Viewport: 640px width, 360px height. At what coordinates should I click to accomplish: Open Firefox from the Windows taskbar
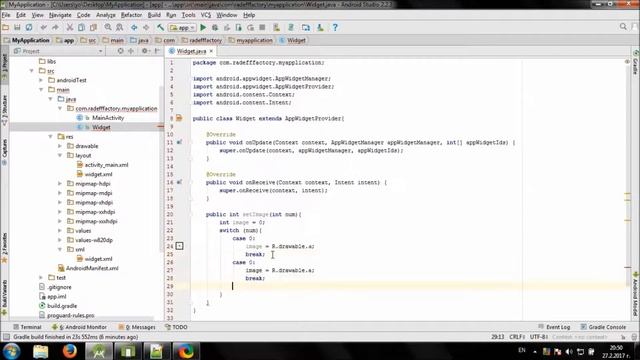69,351
